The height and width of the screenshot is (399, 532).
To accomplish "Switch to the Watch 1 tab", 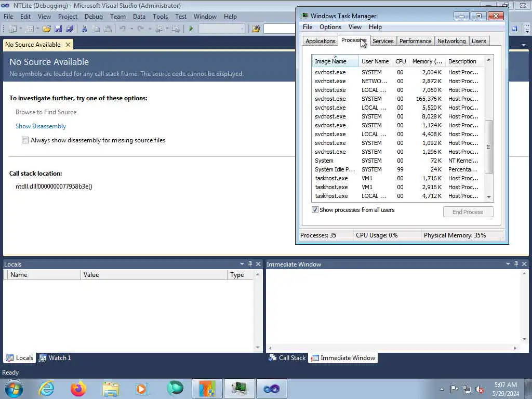I will [55, 358].
